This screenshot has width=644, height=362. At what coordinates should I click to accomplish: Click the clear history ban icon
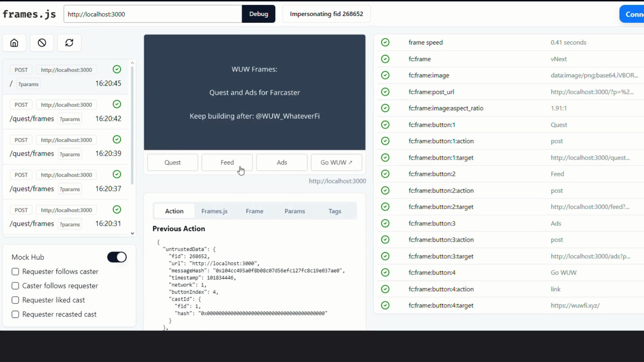click(x=42, y=43)
